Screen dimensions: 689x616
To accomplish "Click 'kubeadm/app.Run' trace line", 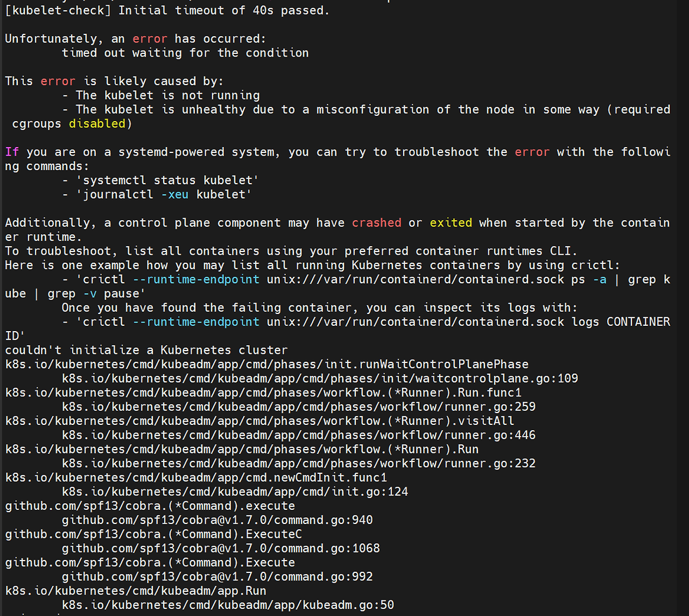I will 136,591.
